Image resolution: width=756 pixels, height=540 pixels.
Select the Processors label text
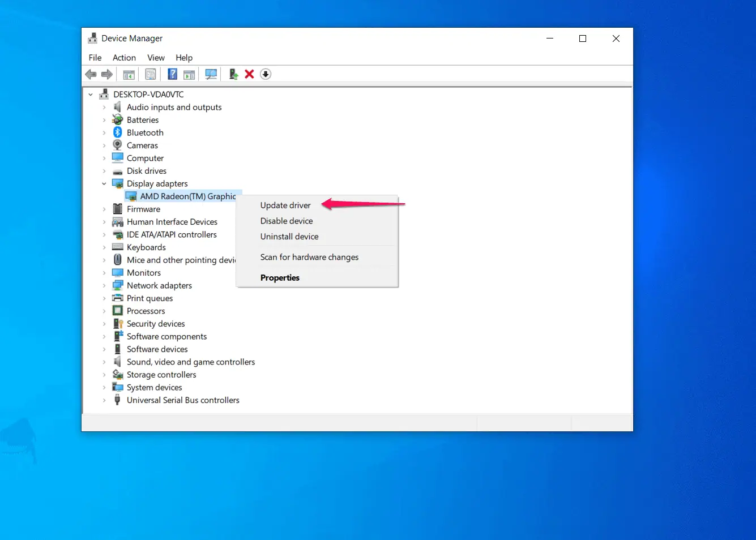click(146, 311)
